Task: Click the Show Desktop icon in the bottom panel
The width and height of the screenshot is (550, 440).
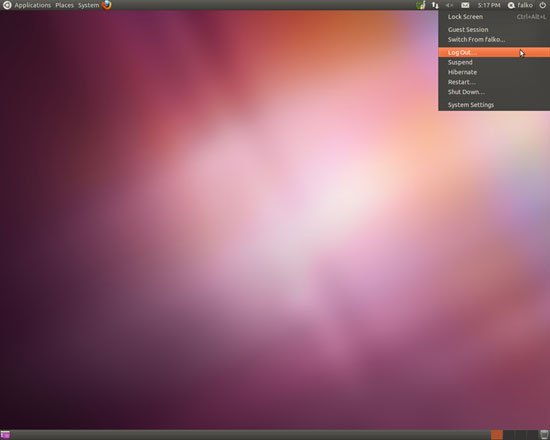Action: [5, 435]
